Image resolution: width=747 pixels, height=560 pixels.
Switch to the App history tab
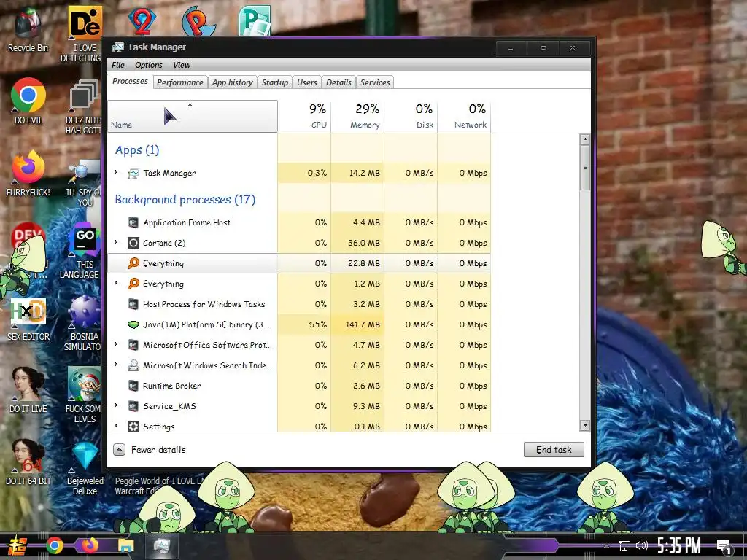pyautogui.click(x=233, y=82)
